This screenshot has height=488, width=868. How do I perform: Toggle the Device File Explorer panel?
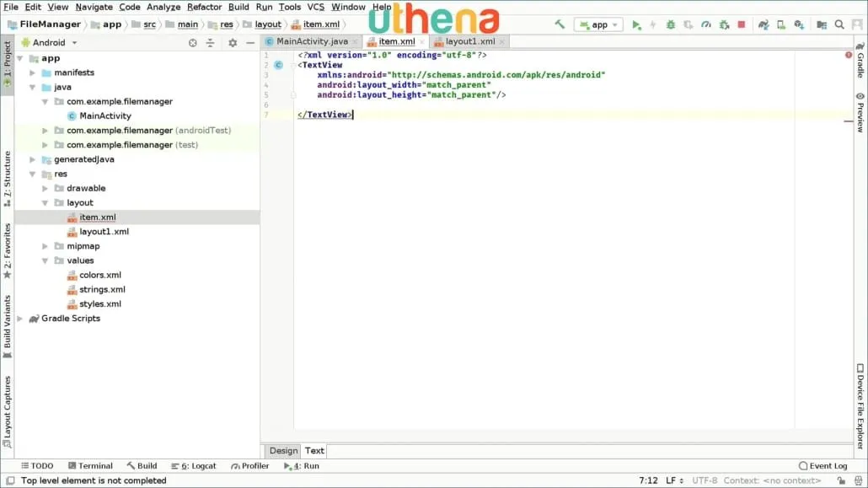pyautogui.click(x=860, y=406)
